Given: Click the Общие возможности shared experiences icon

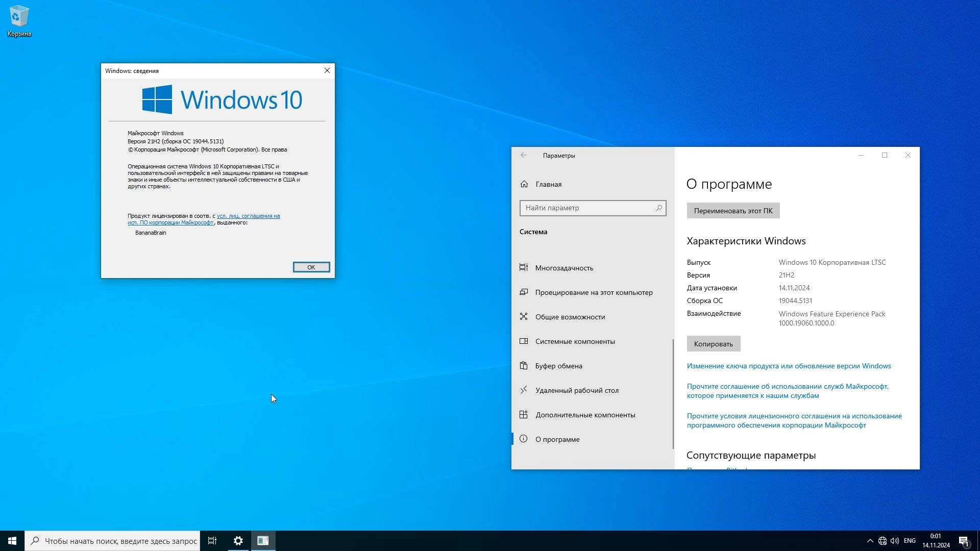Looking at the screenshot, I should [524, 316].
